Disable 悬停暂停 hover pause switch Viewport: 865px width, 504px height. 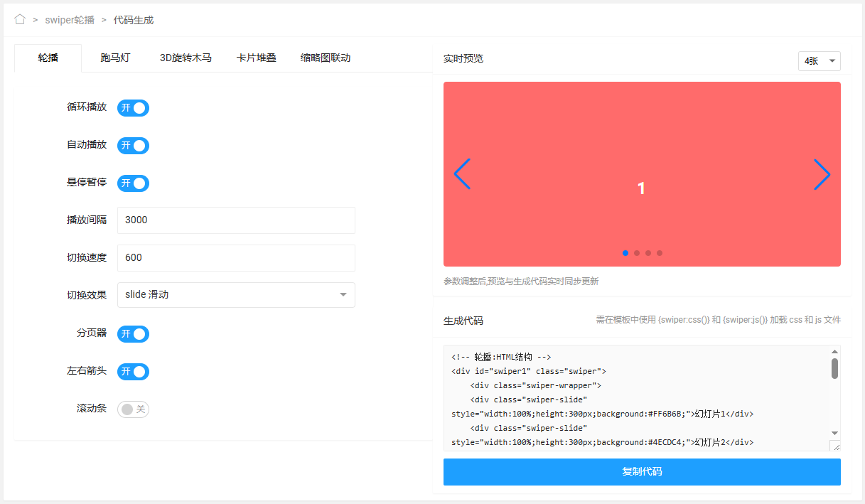(133, 183)
